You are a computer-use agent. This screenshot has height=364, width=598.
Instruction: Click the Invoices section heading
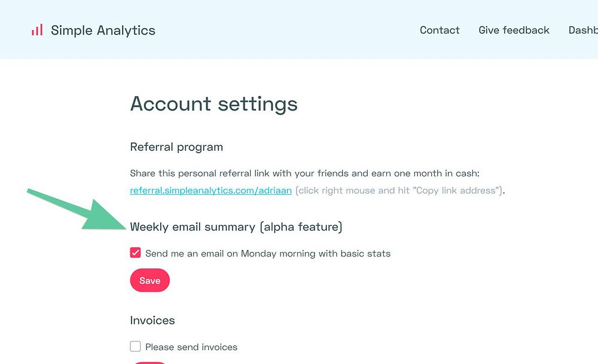(152, 320)
